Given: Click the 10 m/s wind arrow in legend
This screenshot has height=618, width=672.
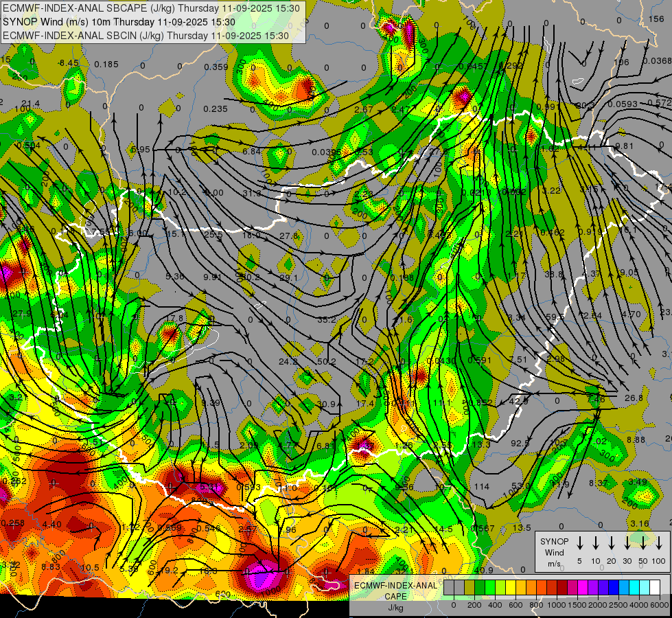Looking at the screenshot, I should [x=596, y=542].
